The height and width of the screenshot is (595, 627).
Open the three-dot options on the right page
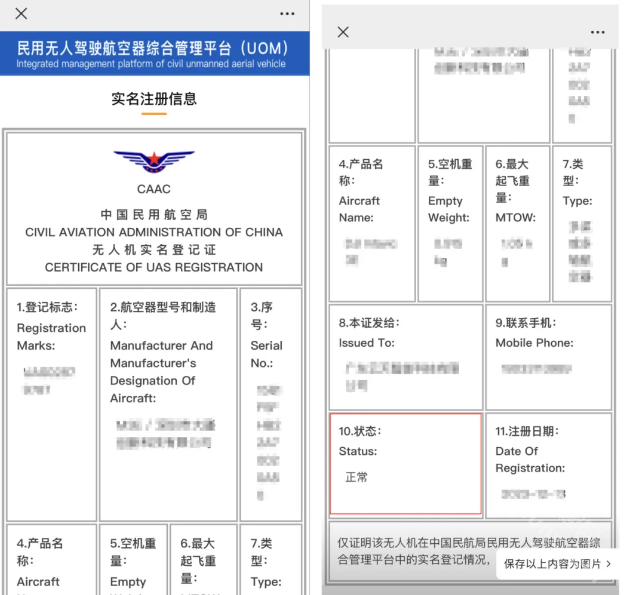[x=598, y=32]
